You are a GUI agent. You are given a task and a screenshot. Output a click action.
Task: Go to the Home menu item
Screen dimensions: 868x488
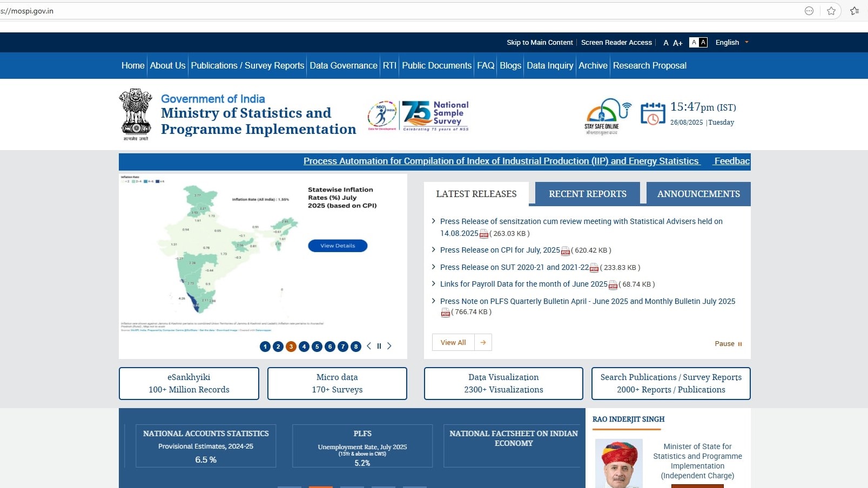pyautogui.click(x=133, y=65)
